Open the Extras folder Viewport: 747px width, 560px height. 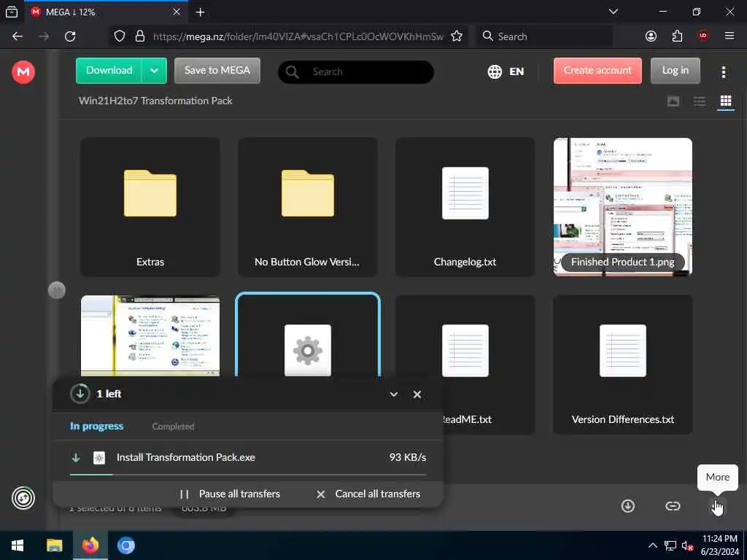coord(150,207)
